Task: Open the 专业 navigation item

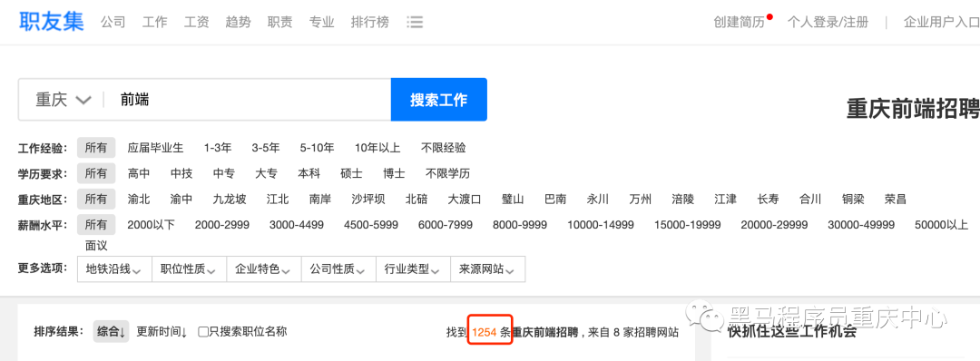Action: tap(322, 23)
